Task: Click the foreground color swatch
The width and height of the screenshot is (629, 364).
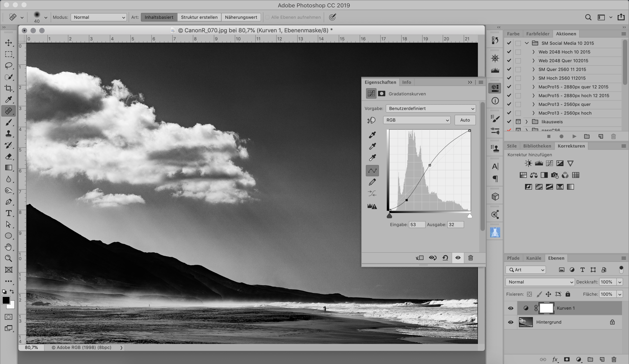Action: pos(6,301)
